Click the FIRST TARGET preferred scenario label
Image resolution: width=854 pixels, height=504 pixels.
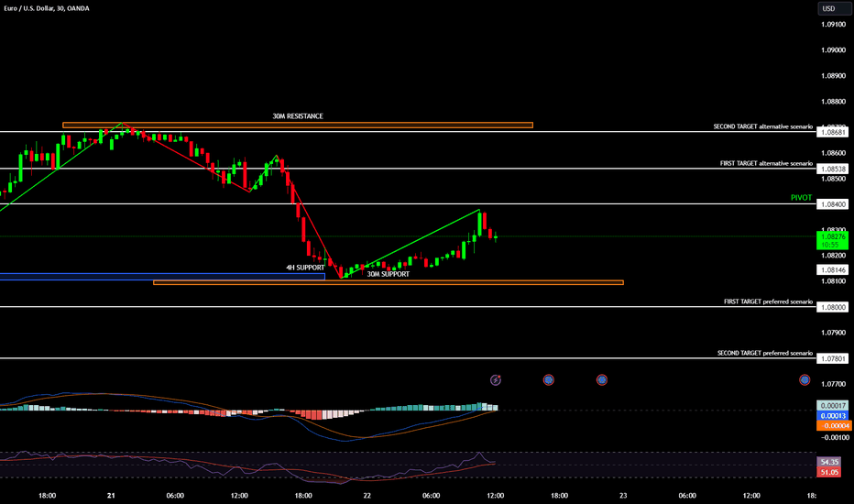[768, 301]
